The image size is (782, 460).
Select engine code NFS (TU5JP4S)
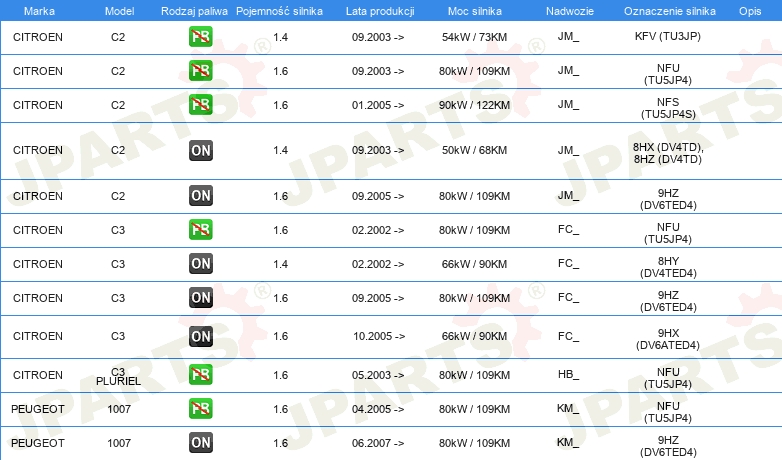(x=668, y=108)
